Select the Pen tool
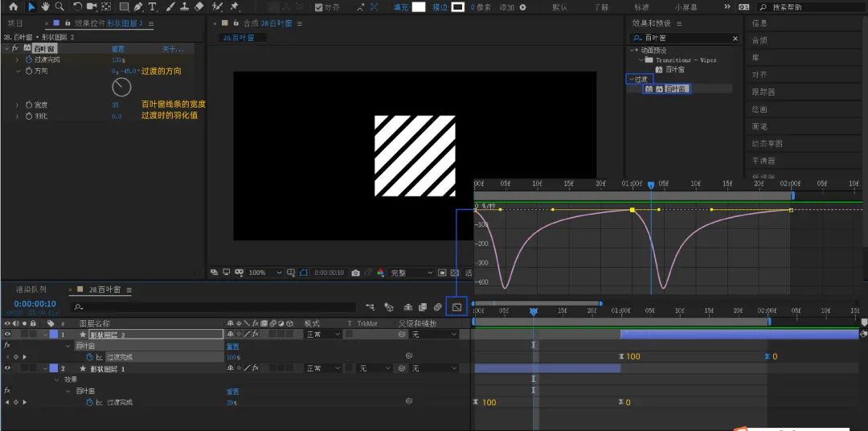Image resolution: width=868 pixels, height=431 pixels. (x=138, y=7)
